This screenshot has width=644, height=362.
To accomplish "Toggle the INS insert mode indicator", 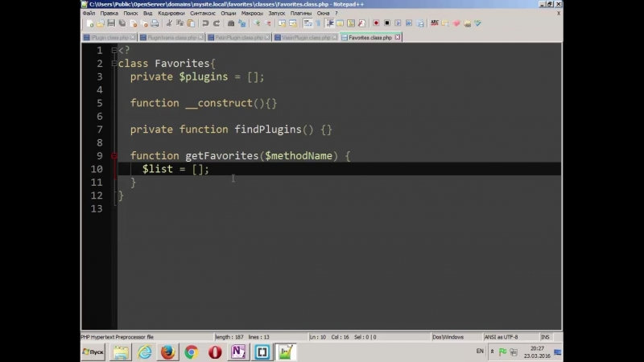I will tap(545, 337).
